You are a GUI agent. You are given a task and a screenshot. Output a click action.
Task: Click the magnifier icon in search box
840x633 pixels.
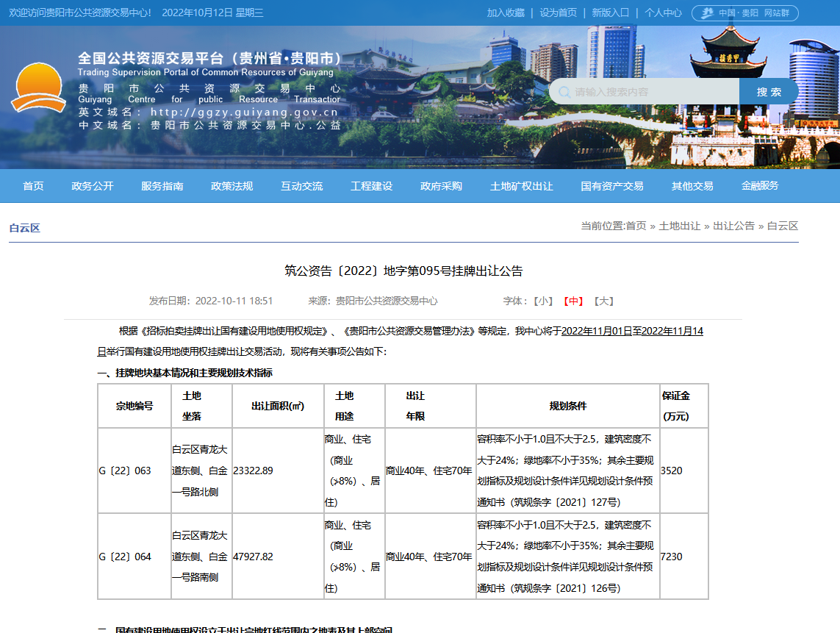[564, 92]
